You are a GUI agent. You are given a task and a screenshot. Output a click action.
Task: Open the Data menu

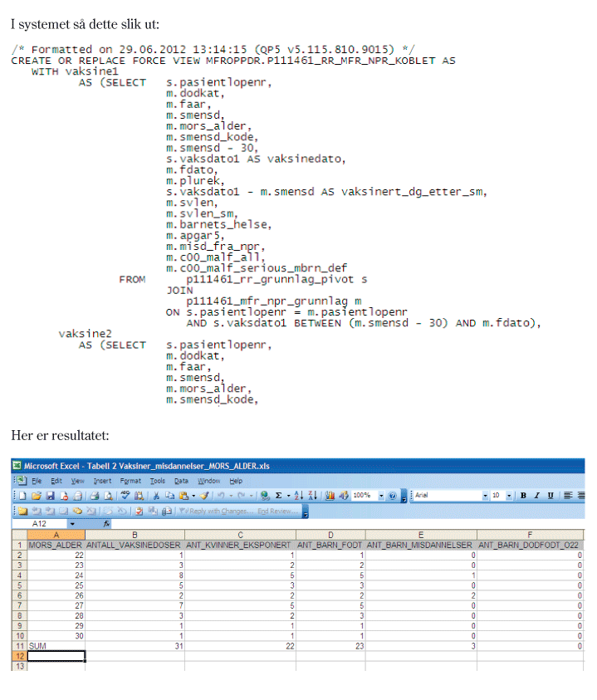point(181,481)
